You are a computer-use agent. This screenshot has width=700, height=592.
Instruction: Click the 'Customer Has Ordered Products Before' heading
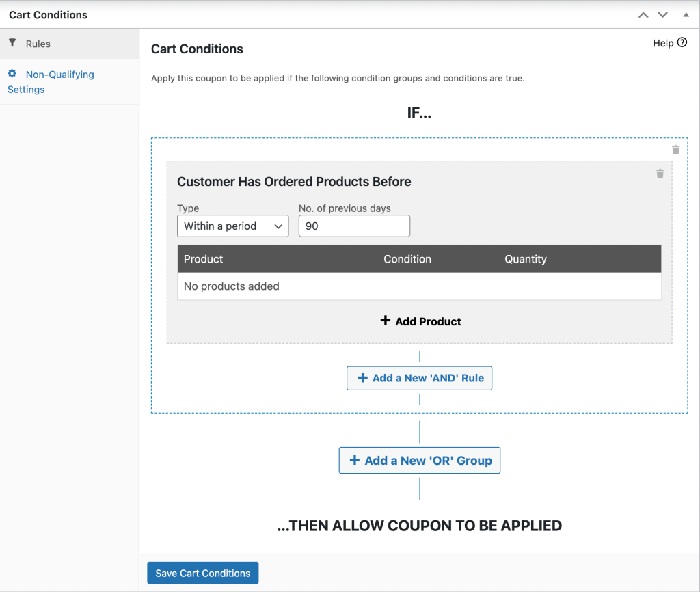[294, 182]
